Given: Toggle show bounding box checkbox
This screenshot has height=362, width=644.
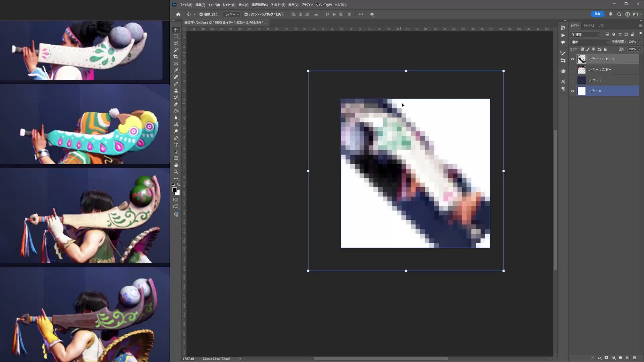Looking at the screenshot, I should pyautogui.click(x=246, y=14).
